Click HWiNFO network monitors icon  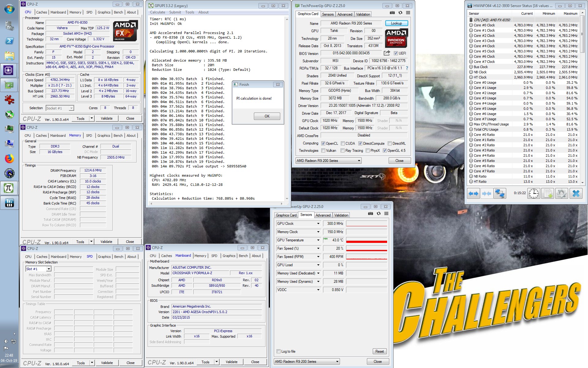[x=500, y=194]
